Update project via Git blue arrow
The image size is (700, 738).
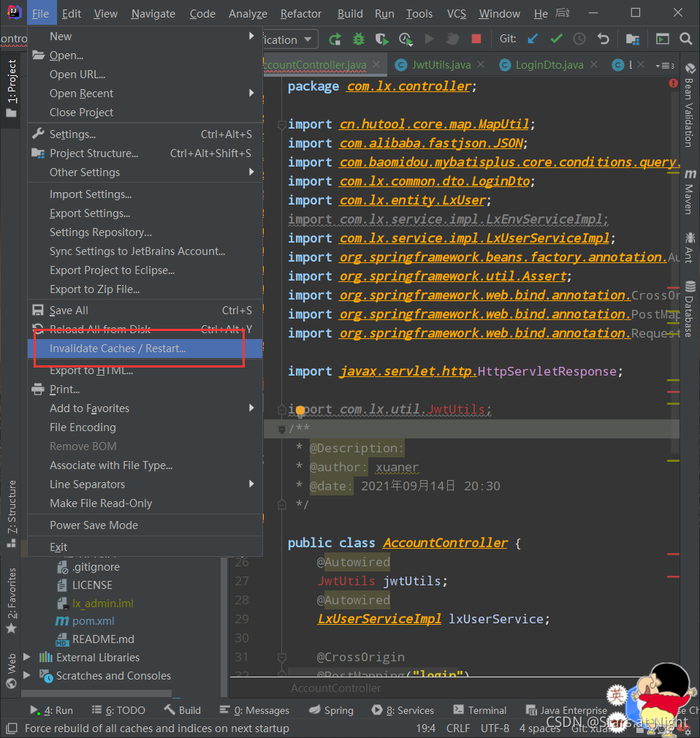[x=533, y=39]
